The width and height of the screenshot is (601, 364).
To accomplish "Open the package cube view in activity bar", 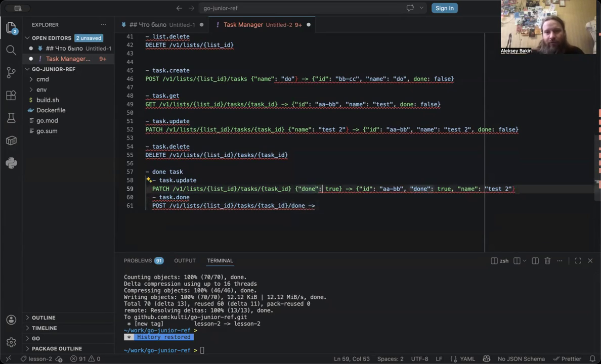I will click(11, 141).
